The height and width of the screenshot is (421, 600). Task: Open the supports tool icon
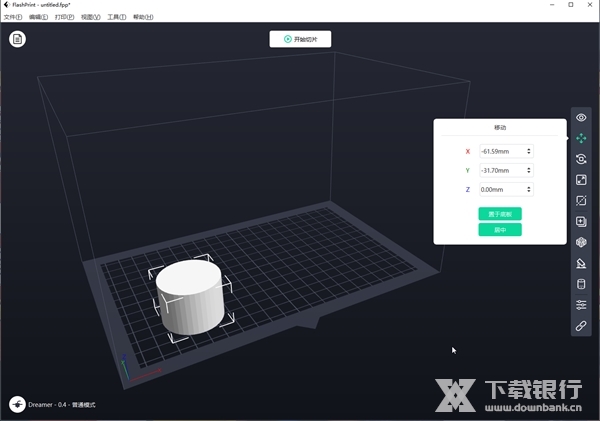click(581, 263)
